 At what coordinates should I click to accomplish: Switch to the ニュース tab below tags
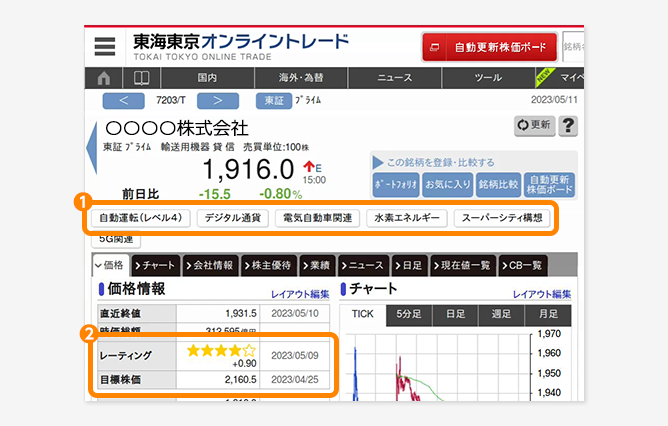363,265
